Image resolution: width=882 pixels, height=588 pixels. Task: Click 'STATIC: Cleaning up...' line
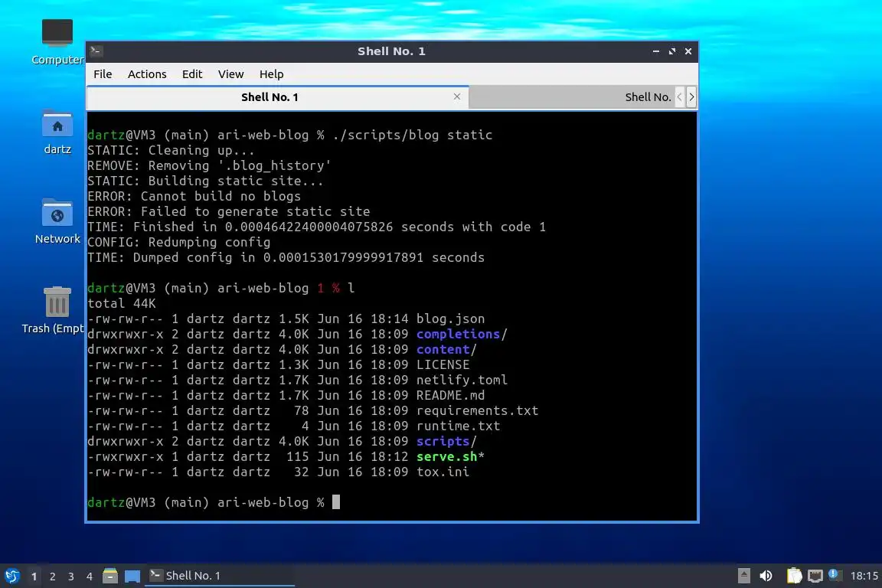[171, 150]
